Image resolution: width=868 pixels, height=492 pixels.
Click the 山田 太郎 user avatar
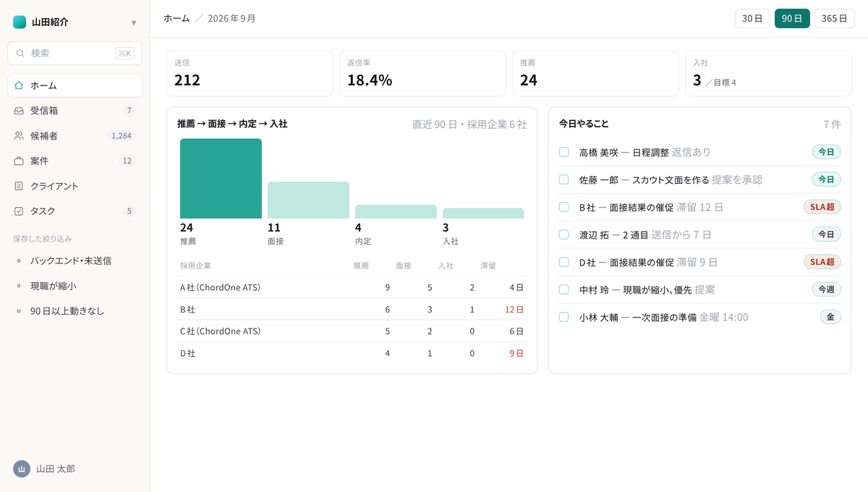click(x=22, y=469)
